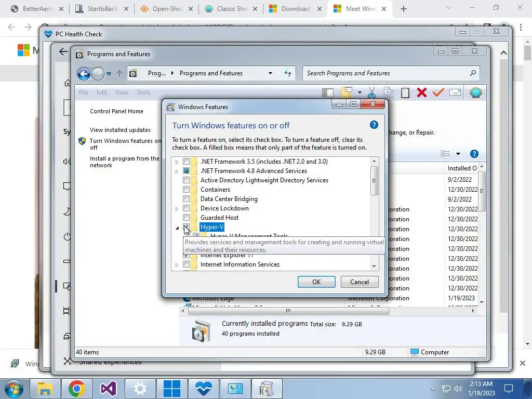Click the volume speaker icon in system tray
This screenshot has height=399, width=532.
[x=458, y=389]
